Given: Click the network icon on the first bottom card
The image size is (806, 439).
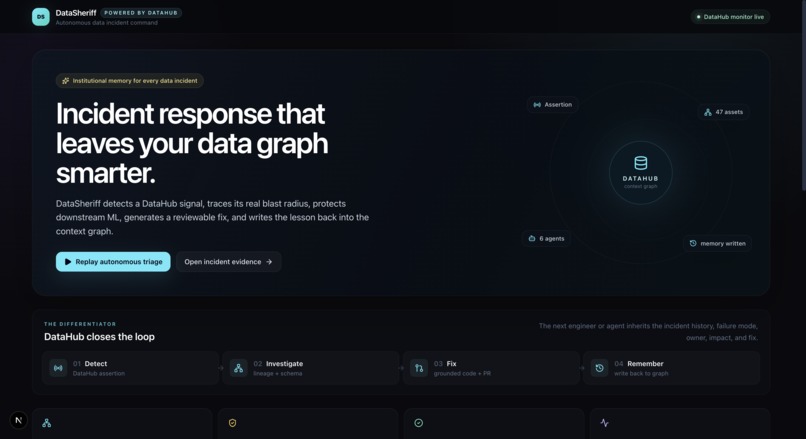Looking at the screenshot, I should click(47, 423).
